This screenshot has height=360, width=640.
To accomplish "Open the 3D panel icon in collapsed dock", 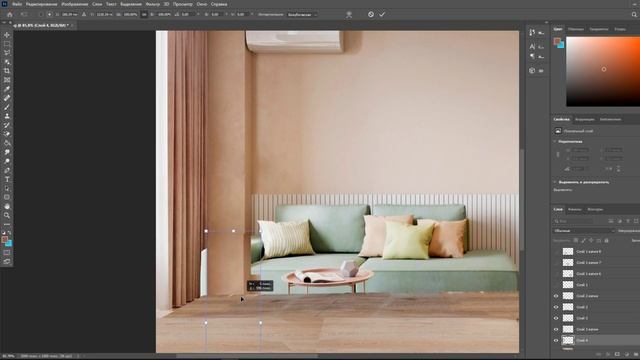I will point(532,71).
